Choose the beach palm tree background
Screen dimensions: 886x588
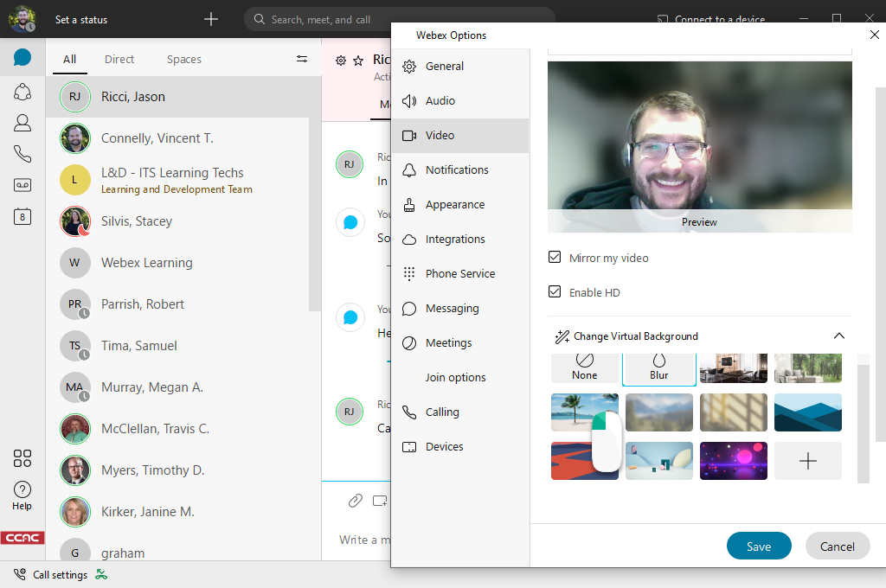point(584,412)
